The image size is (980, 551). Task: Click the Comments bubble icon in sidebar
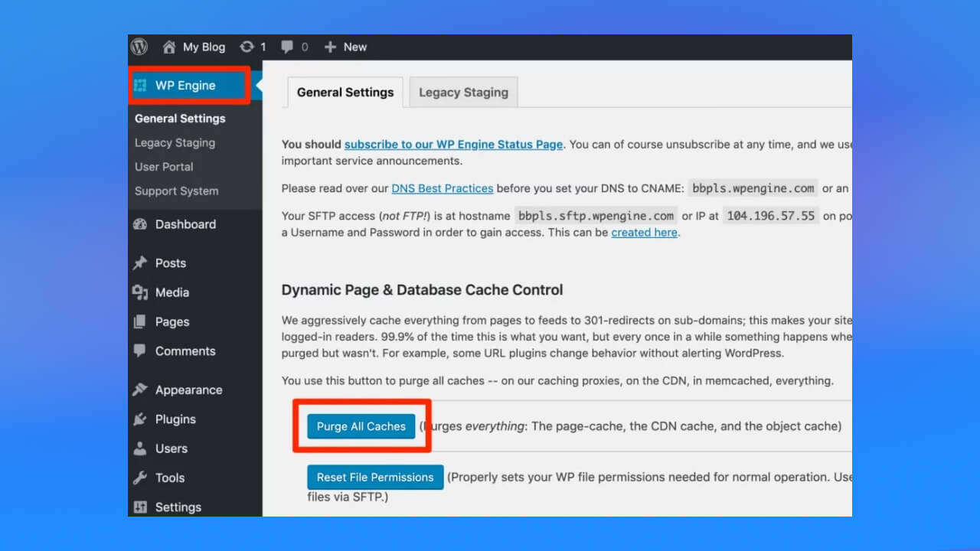pyautogui.click(x=140, y=350)
